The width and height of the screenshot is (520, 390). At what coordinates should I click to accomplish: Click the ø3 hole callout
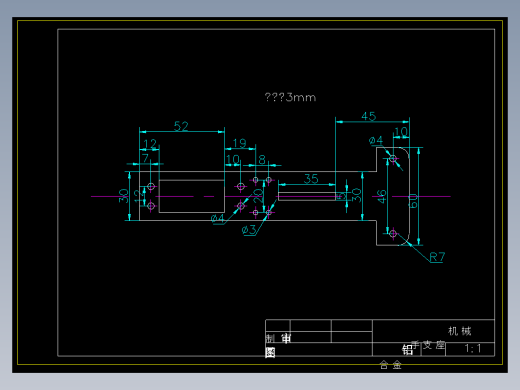point(249,230)
